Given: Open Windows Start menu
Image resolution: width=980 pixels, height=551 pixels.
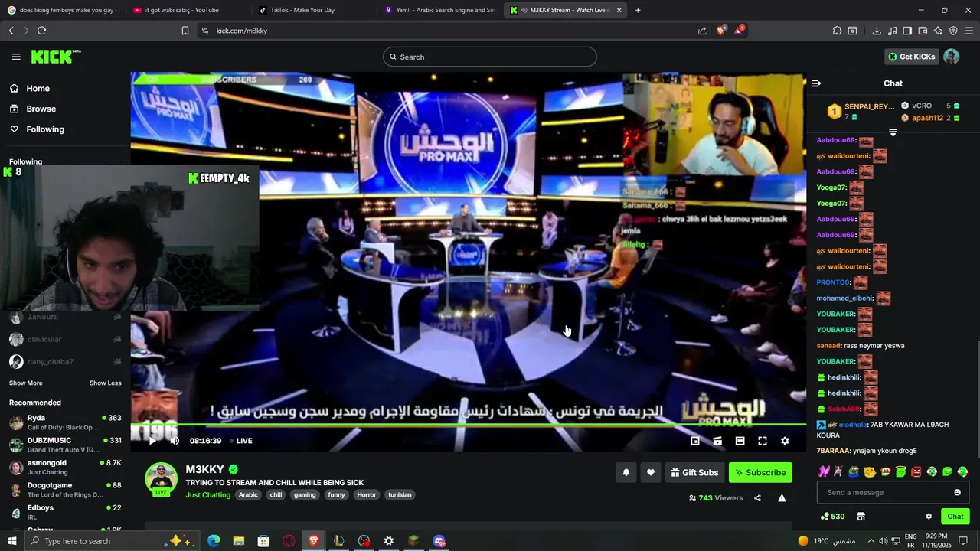Looking at the screenshot, I should (11, 541).
